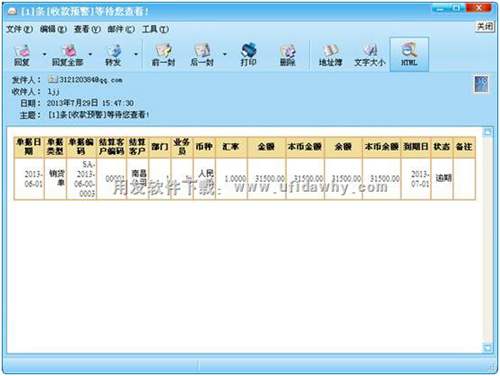This screenshot has height=376, width=500.
Task: Go to next mail with 后一封
Action: coord(202,55)
